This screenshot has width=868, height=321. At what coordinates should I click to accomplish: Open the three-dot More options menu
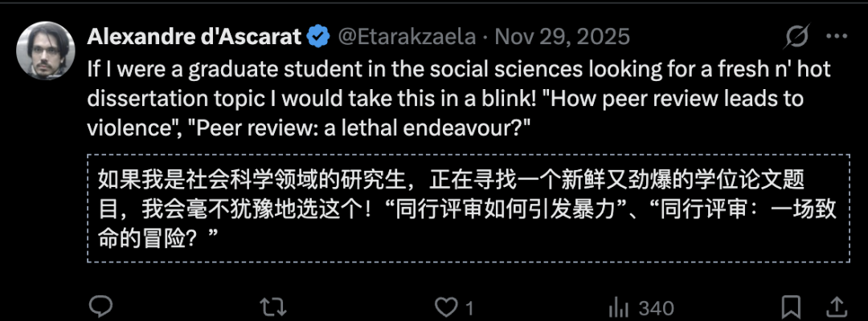837,37
